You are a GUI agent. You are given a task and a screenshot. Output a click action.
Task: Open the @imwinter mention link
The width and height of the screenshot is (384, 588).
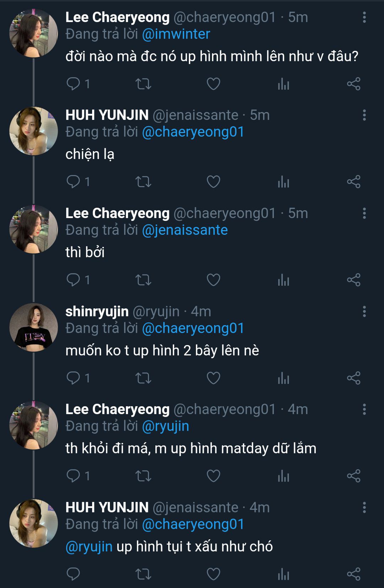tap(176, 34)
